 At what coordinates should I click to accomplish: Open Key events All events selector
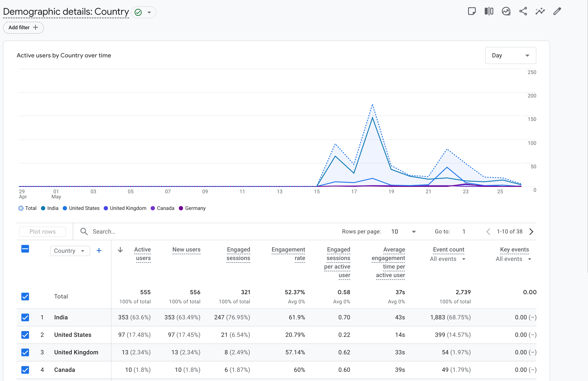pyautogui.click(x=513, y=259)
